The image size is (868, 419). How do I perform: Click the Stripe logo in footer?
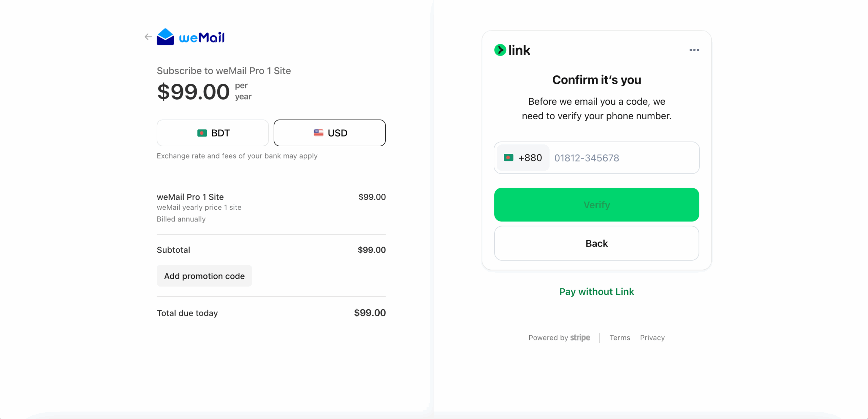[580, 338]
